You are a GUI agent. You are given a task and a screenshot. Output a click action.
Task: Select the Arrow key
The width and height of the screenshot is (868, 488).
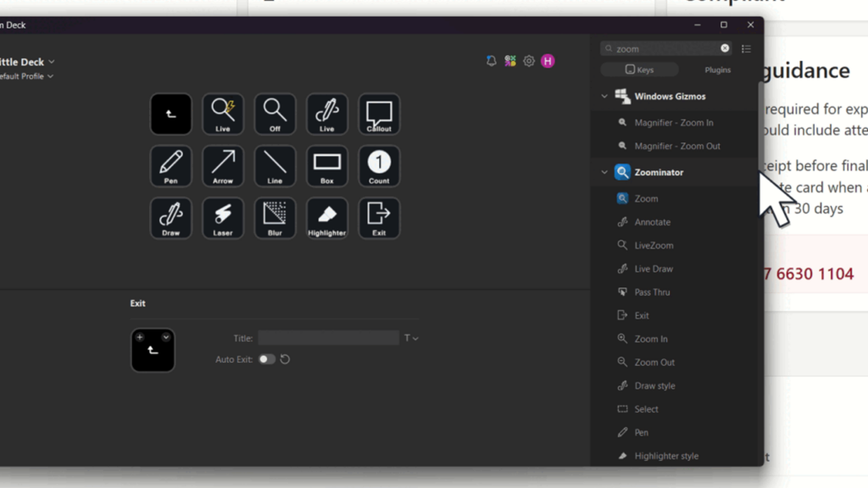pos(223,166)
